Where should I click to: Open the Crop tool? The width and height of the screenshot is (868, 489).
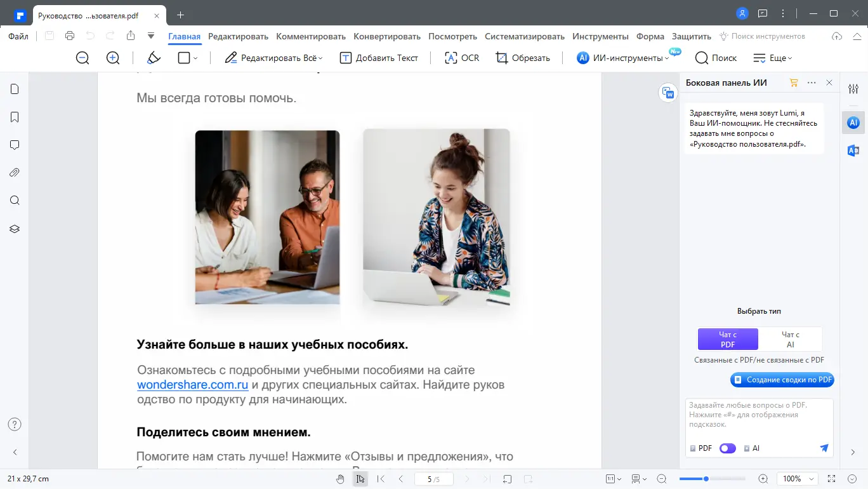click(523, 58)
